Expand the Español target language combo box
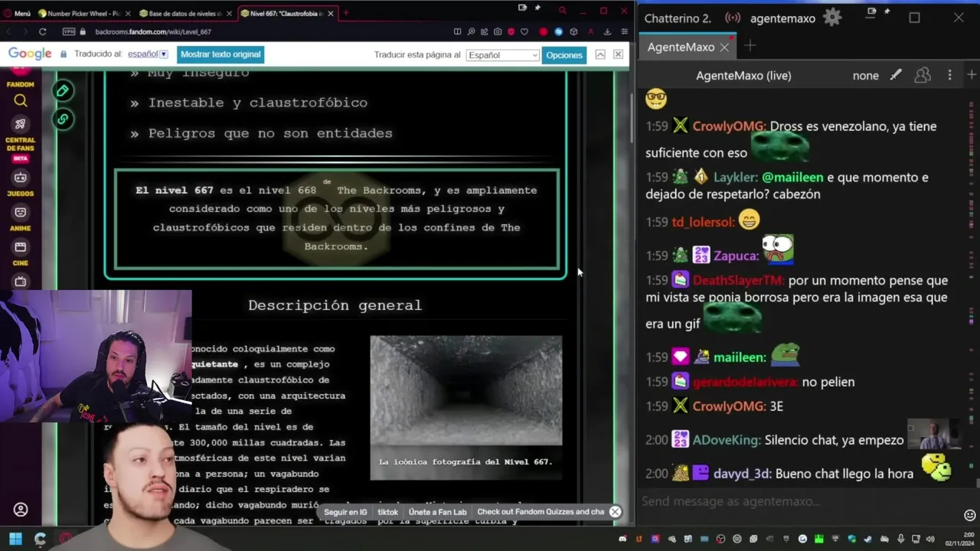This screenshot has width=980, height=551. tap(502, 55)
